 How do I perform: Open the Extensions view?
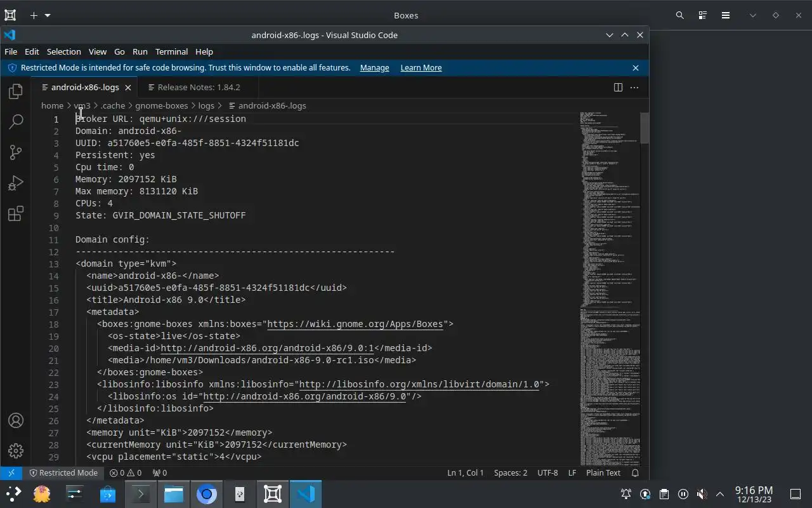(x=16, y=213)
